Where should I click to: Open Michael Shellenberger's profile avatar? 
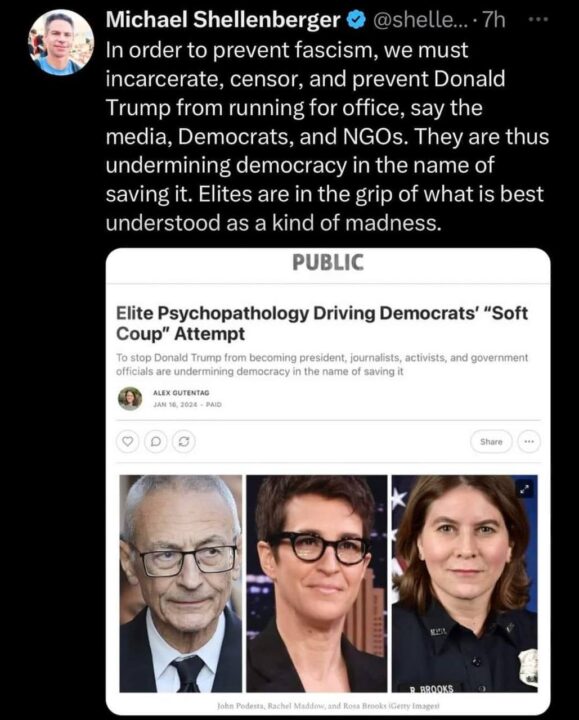pyautogui.click(x=61, y=42)
